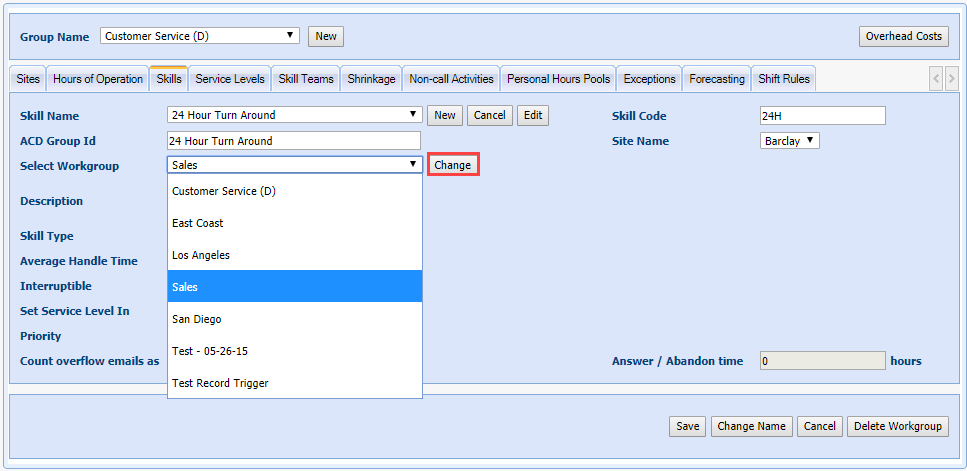Screen dimensions: 967x471
Task: Open the Site Name Barclay dropdown
Action: (x=789, y=141)
